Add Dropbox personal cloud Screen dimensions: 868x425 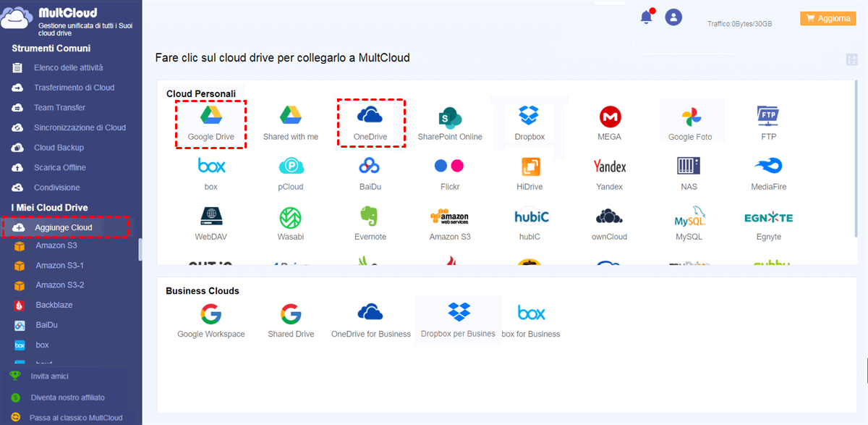[x=529, y=124]
